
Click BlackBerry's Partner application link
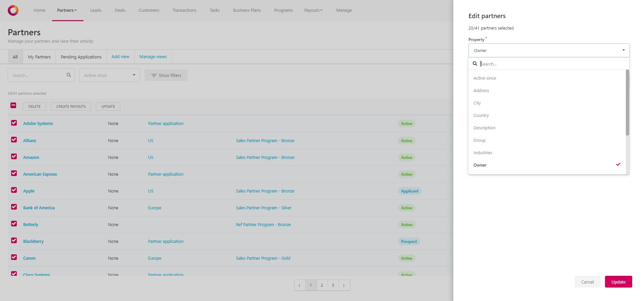pos(166,241)
